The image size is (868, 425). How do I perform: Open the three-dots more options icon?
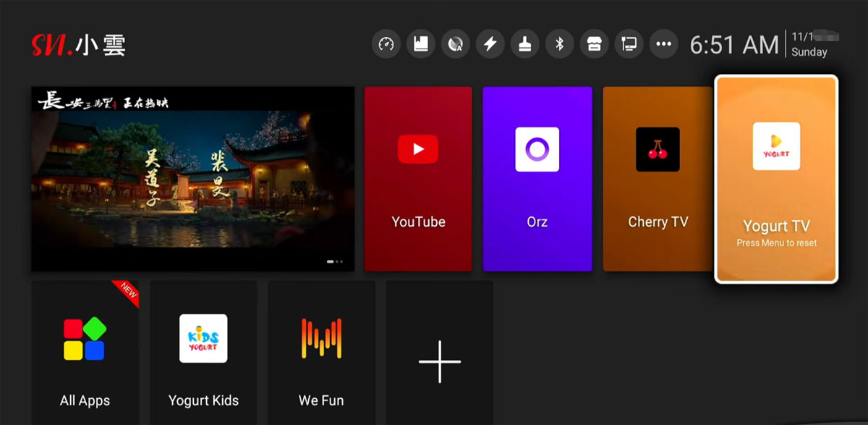(663, 44)
